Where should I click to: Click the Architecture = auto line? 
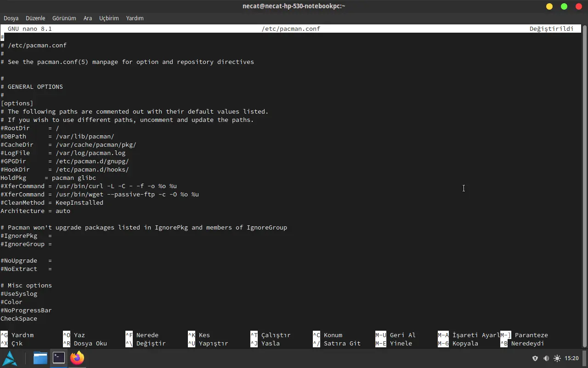click(35, 211)
